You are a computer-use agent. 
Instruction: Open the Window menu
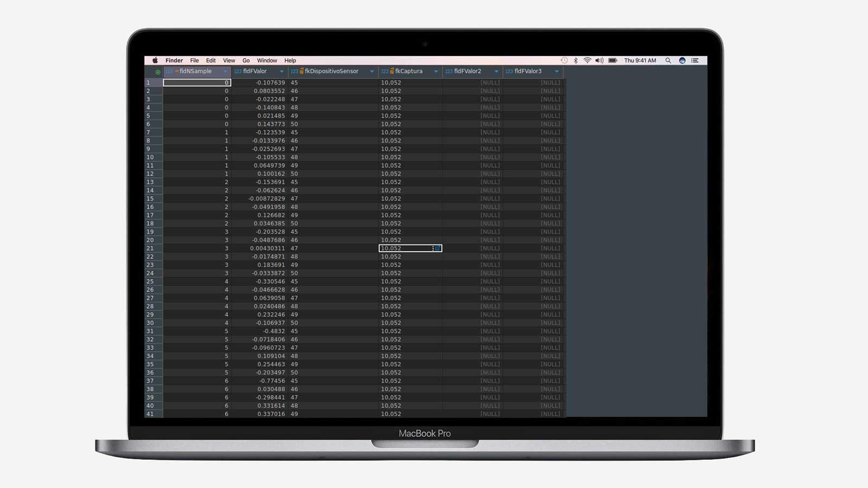[266, 61]
